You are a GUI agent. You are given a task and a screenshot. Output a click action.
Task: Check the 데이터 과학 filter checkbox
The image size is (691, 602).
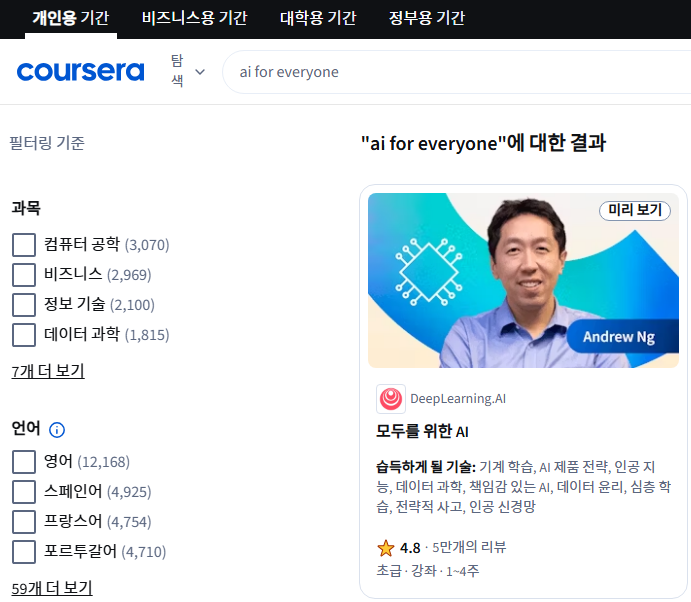point(24,335)
